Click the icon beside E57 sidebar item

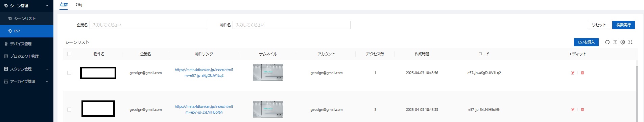click(x=10, y=31)
